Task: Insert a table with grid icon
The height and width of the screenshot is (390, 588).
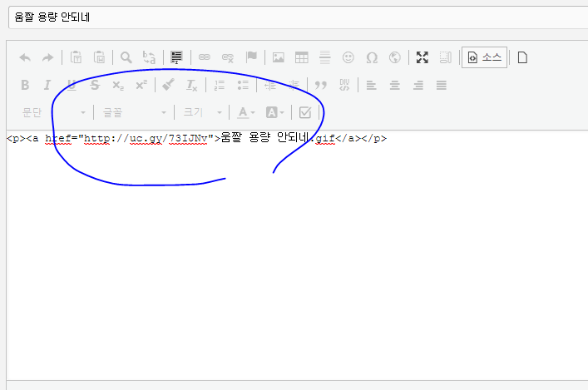Action: pos(302,57)
